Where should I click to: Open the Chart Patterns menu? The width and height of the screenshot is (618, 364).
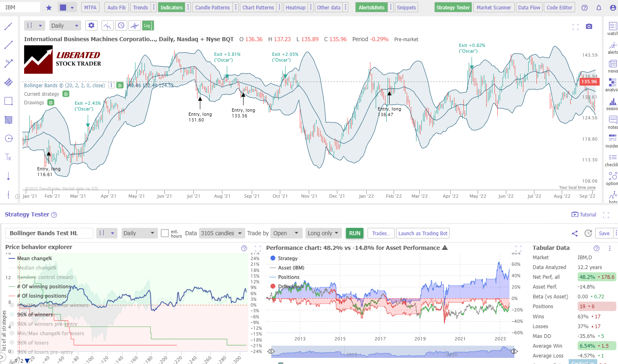[258, 7]
